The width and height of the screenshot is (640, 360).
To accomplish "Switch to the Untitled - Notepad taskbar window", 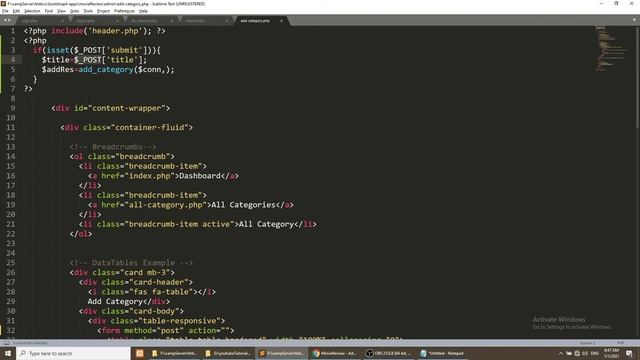I will pyautogui.click(x=442, y=353).
